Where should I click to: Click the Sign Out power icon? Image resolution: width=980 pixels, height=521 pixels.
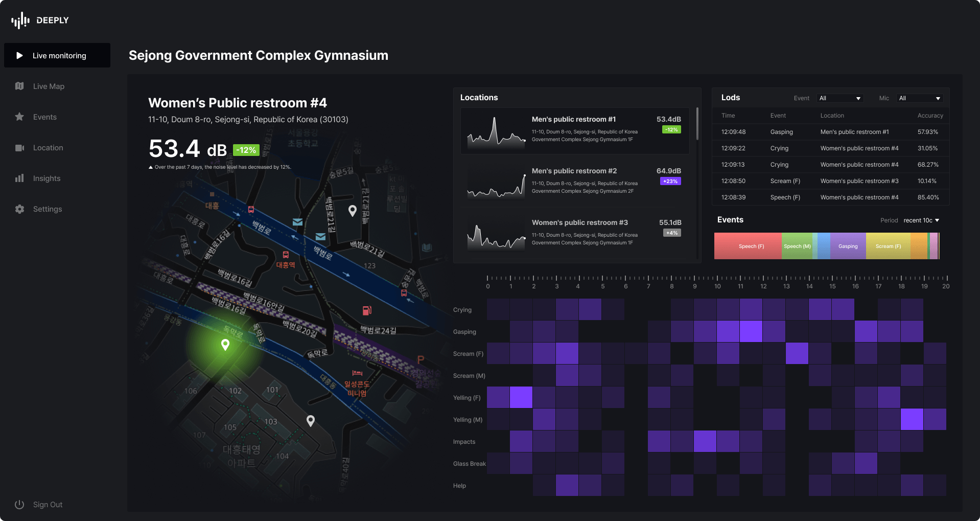(19, 505)
